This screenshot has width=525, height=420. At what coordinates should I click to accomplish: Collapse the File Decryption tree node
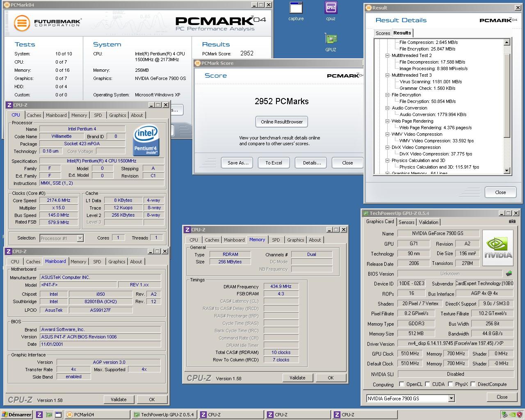point(387,95)
